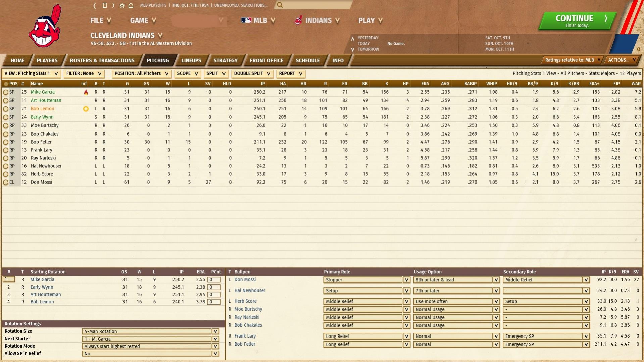Click the green CONTINUE button
The width and height of the screenshot is (644, 362).
[x=577, y=21]
